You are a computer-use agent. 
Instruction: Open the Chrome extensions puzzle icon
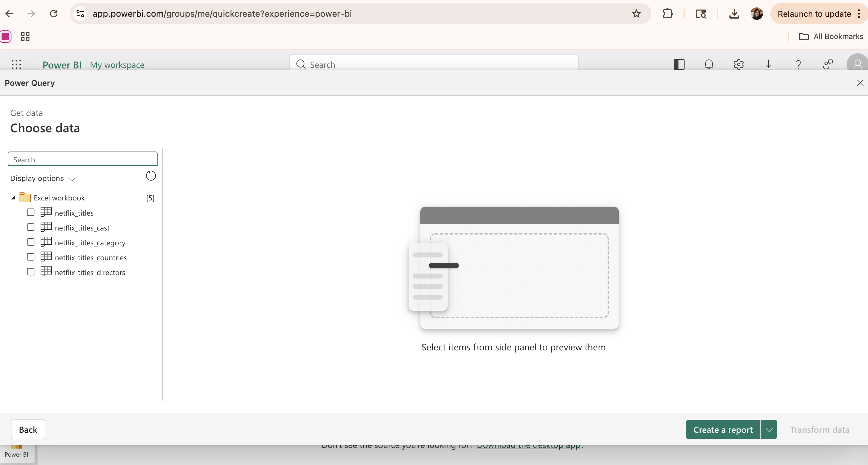coord(667,14)
